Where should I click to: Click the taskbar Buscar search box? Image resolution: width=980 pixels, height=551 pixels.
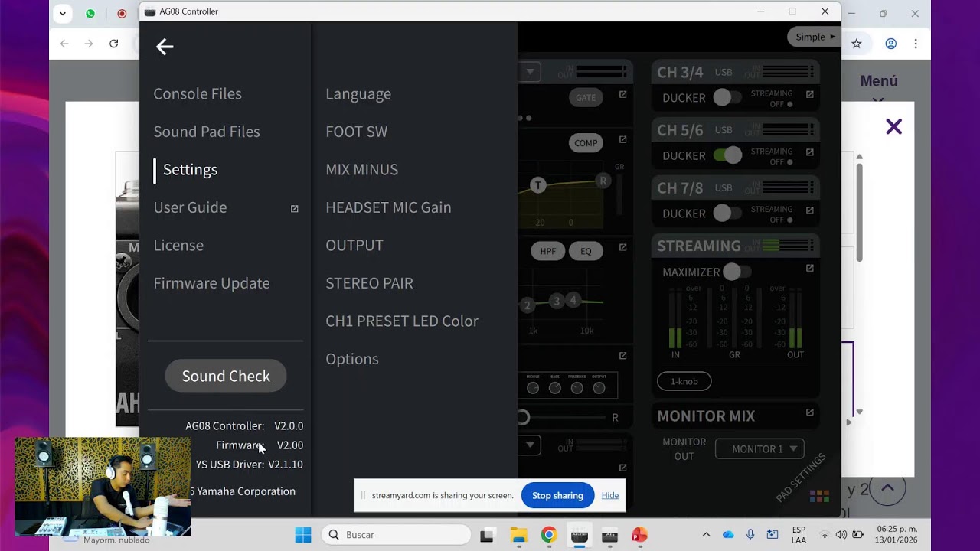[x=397, y=535]
